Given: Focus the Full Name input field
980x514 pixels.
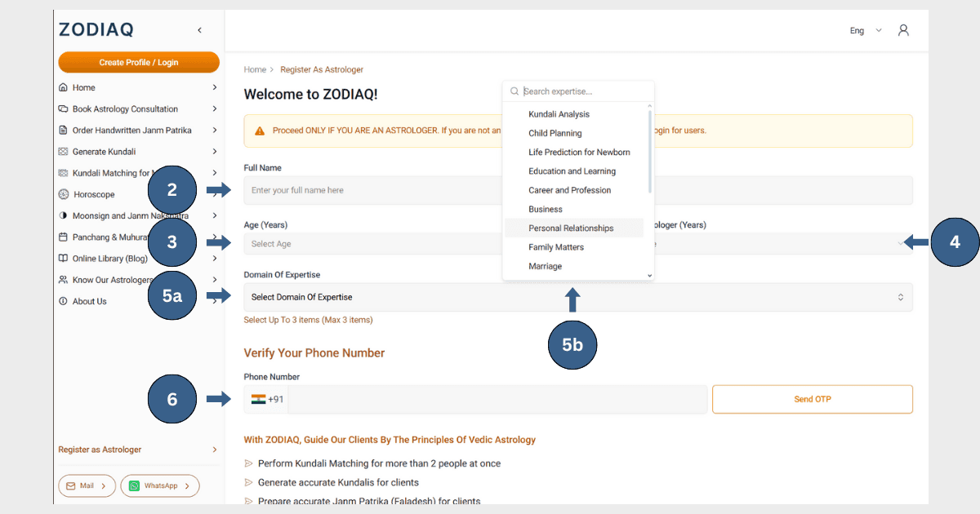Looking at the screenshot, I should point(578,190).
